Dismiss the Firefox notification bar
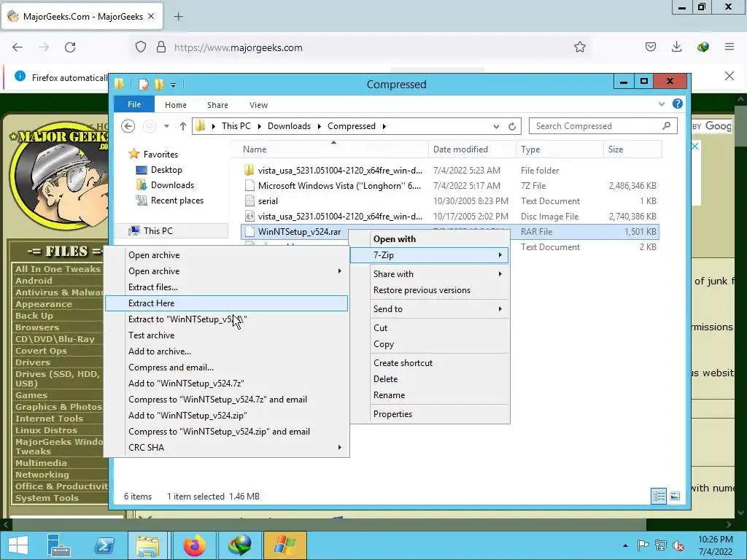This screenshot has width=747, height=560. coord(729,76)
